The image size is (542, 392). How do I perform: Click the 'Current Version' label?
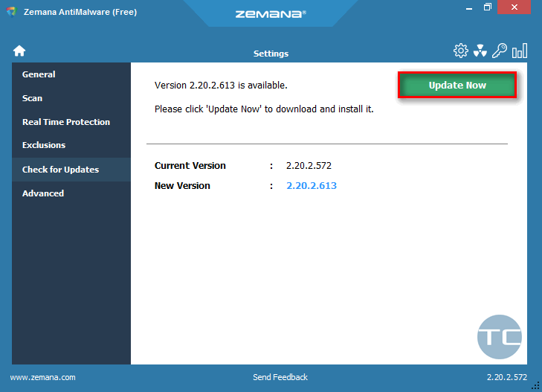[x=190, y=166]
